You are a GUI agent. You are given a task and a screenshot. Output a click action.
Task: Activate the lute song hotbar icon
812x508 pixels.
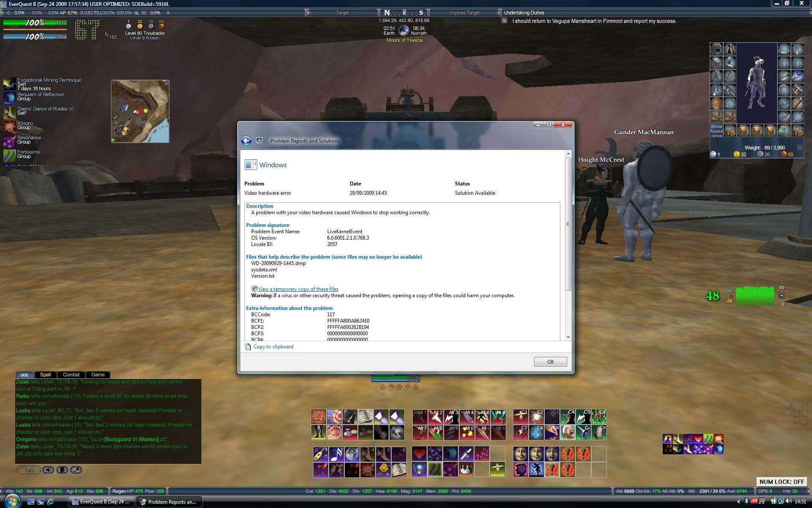pyautogui.click(x=320, y=454)
